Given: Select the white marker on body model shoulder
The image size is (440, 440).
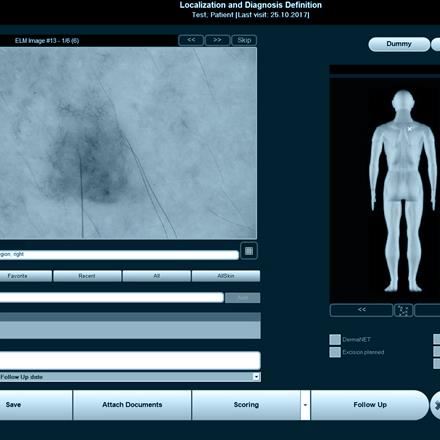Looking at the screenshot, I should [410, 129].
